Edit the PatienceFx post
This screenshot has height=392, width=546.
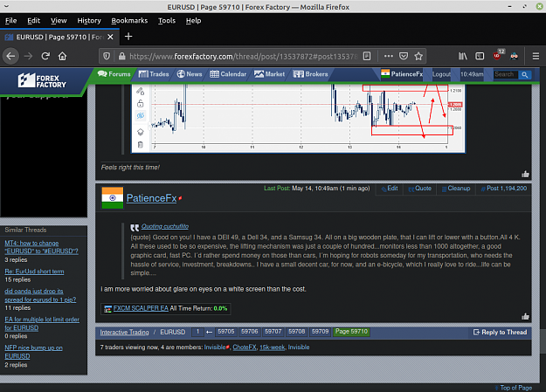pos(390,189)
